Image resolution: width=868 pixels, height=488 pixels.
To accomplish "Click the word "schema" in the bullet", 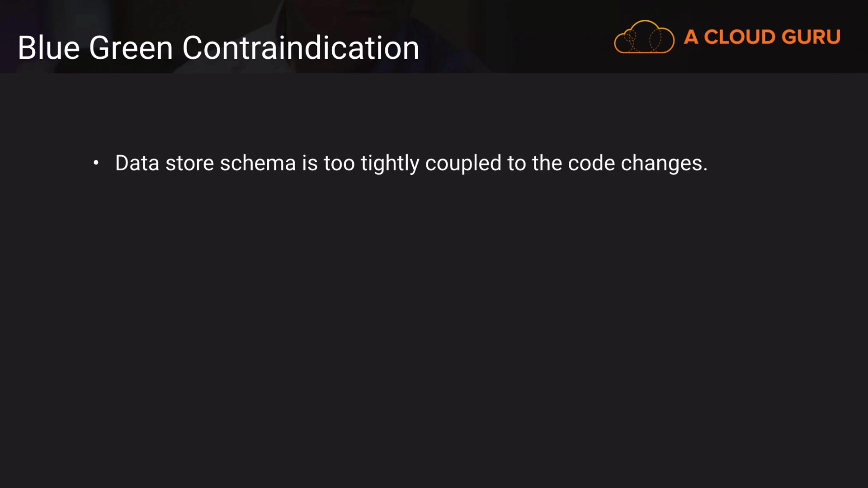I will [258, 163].
